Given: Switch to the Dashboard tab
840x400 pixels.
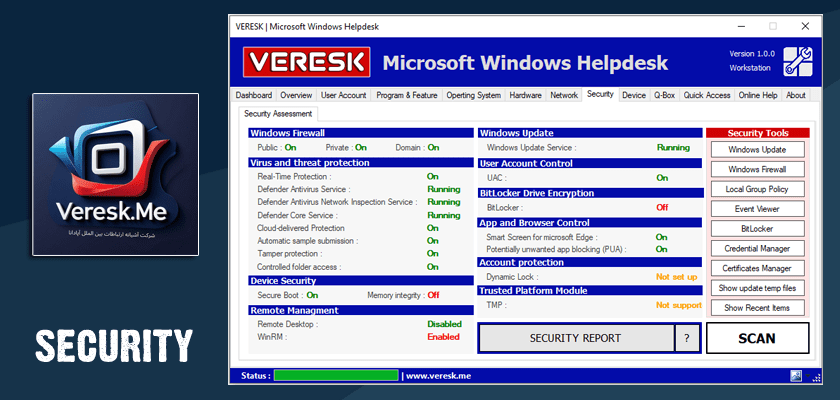Looking at the screenshot, I should point(254,95).
